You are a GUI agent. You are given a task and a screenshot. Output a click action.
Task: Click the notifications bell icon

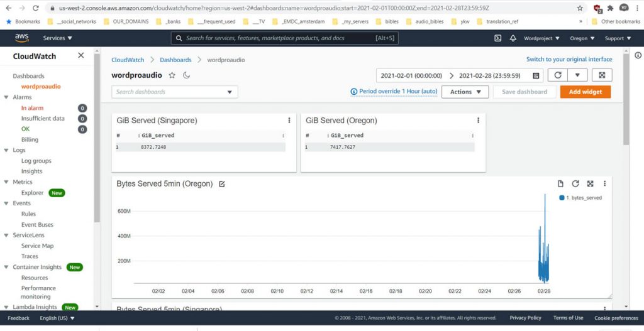(513, 38)
